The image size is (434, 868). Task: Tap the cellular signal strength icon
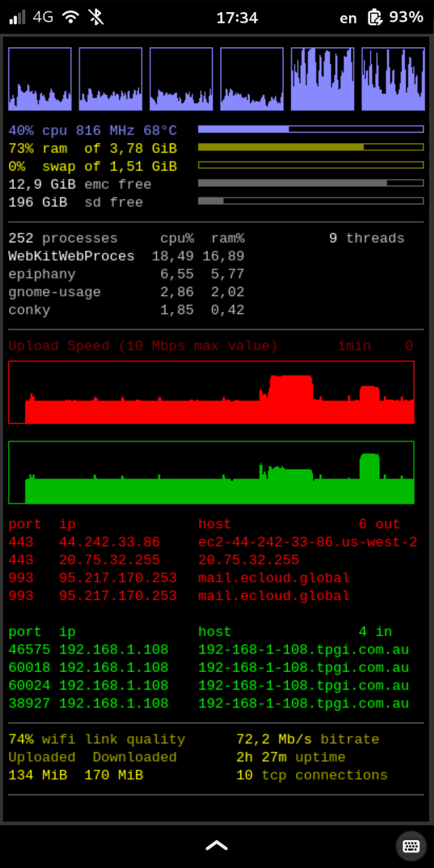pyautogui.click(x=17, y=17)
